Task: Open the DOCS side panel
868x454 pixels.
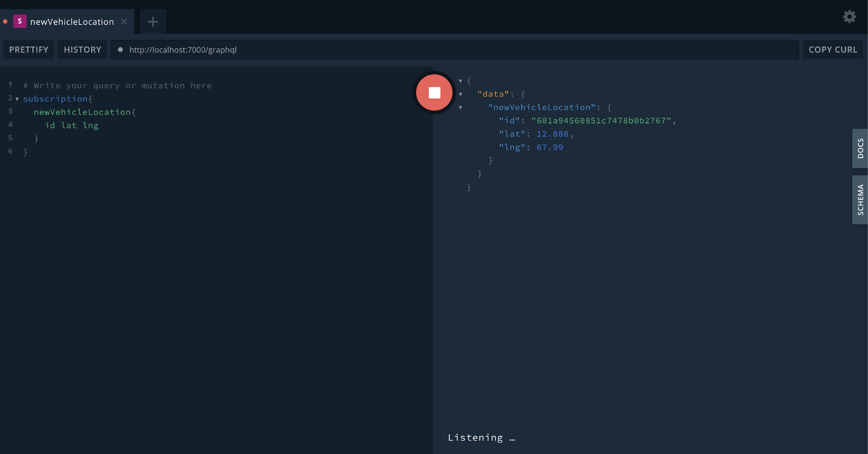Action: tap(860, 148)
